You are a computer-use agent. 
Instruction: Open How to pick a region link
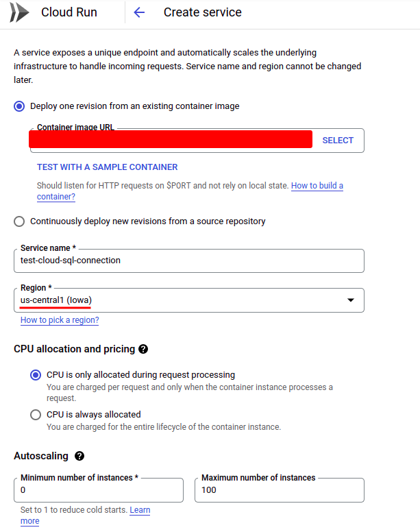click(x=60, y=320)
